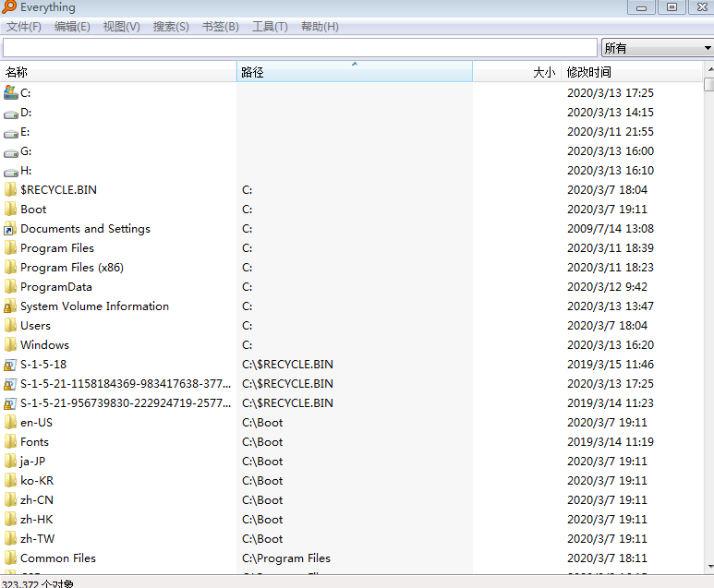
Task: Open the 帮助(H) menu
Action: [320, 27]
